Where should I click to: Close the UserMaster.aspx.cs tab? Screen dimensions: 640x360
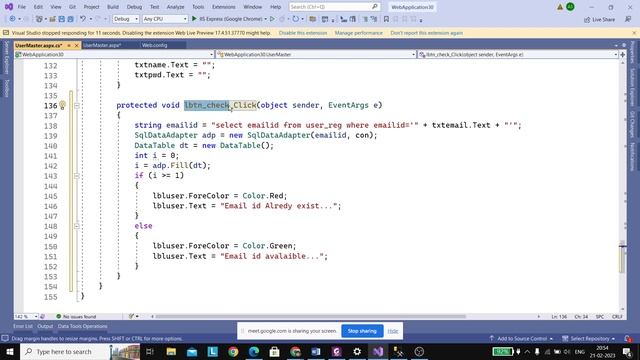pos(76,45)
